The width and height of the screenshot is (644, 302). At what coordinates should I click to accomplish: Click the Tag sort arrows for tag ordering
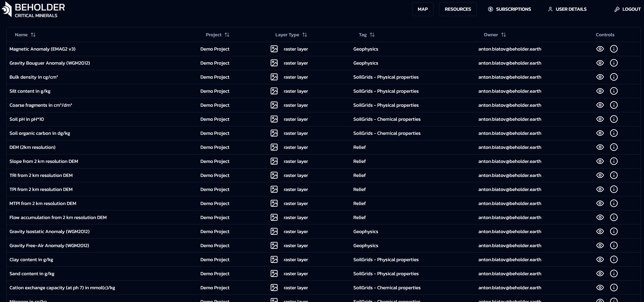click(x=372, y=34)
